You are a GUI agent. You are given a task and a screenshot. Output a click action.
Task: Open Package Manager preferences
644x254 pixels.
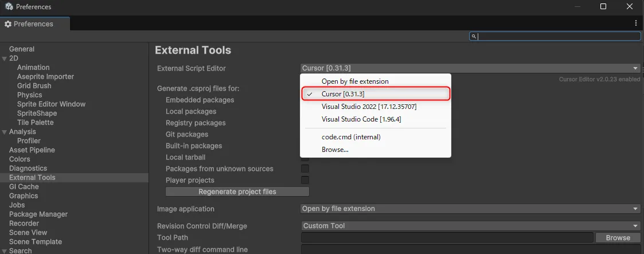pyautogui.click(x=38, y=214)
